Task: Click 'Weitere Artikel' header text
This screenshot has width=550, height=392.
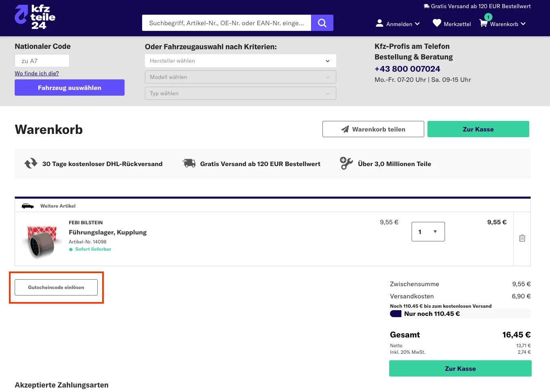Action: 58,206
